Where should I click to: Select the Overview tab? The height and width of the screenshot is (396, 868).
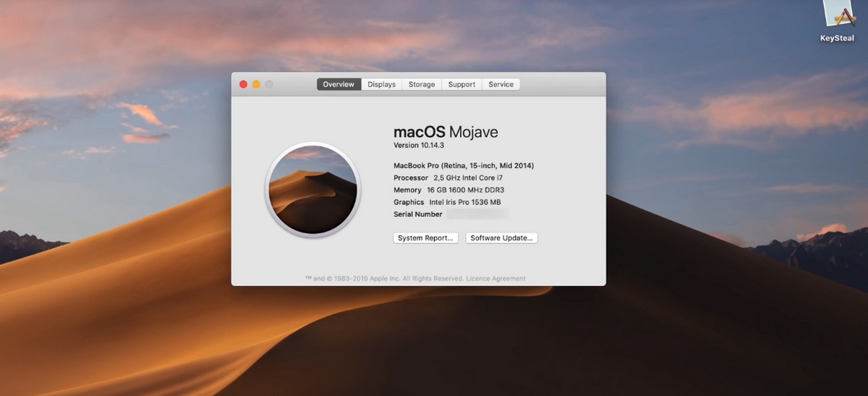[339, 85]
